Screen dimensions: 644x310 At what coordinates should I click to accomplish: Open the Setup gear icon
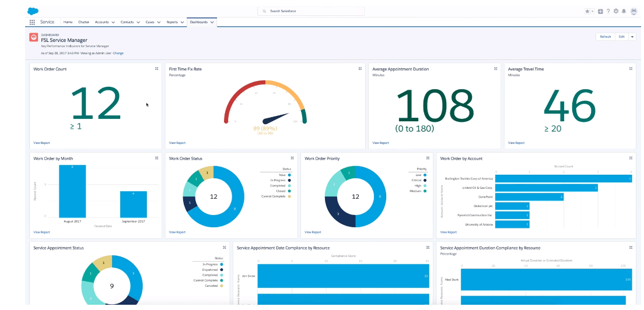coord(615,12)
